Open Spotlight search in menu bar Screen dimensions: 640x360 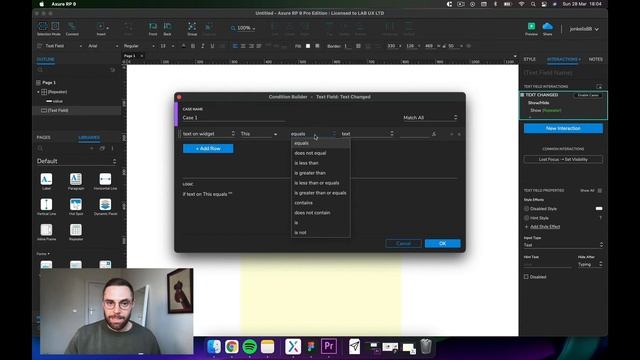point(533,4)
